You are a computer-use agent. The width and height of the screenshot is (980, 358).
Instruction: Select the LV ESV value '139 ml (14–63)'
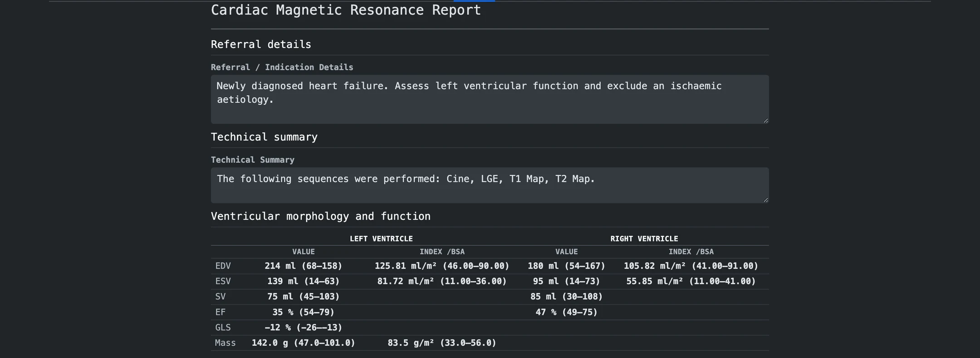(304, 281)
